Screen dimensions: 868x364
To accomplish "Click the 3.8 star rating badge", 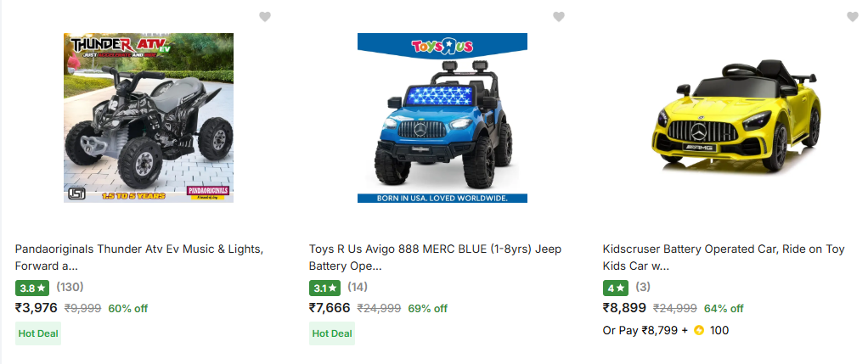I will point(32,288).
